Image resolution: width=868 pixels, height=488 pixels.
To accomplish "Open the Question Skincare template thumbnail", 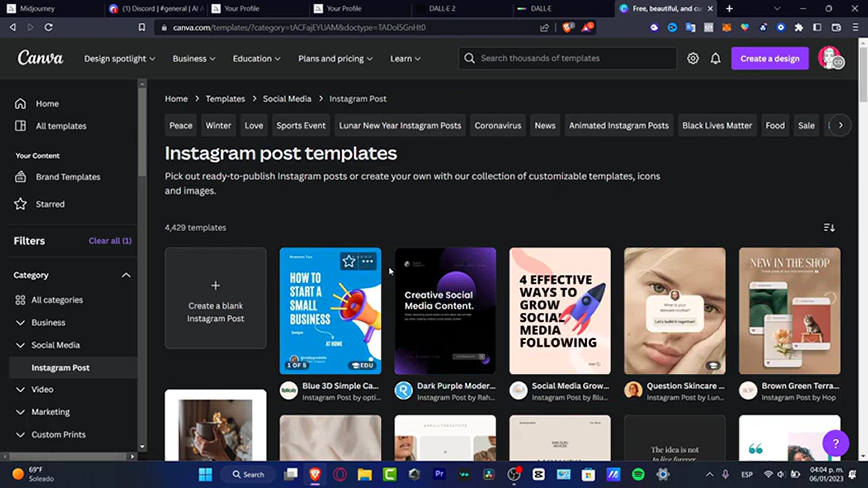I will (675, 311).
